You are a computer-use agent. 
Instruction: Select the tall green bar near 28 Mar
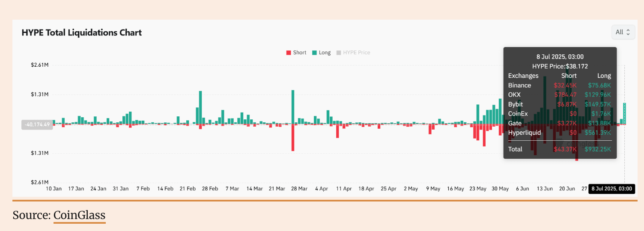pyautogui.click(x=293, y=107)
